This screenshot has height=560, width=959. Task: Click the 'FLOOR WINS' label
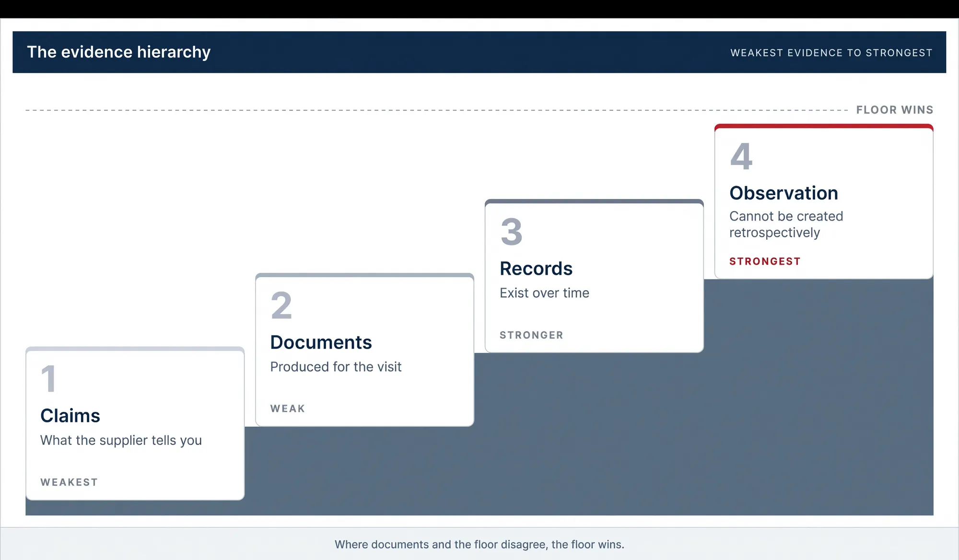pos(895,110)
